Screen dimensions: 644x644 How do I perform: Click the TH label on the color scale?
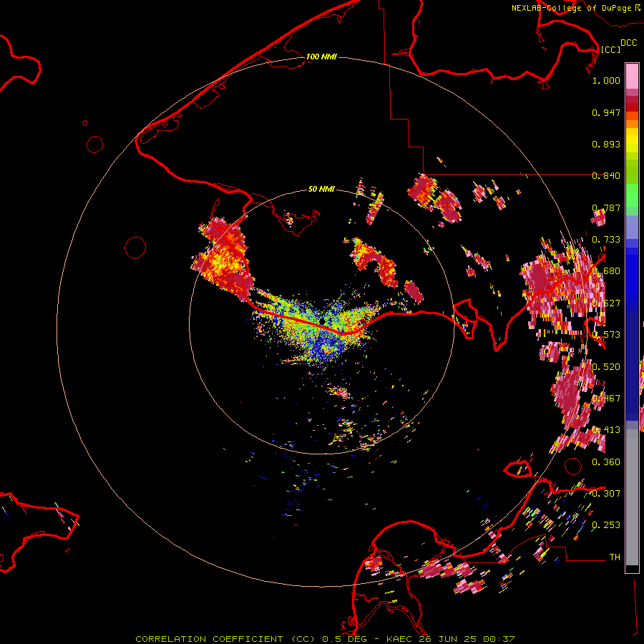tap(615, 557)
